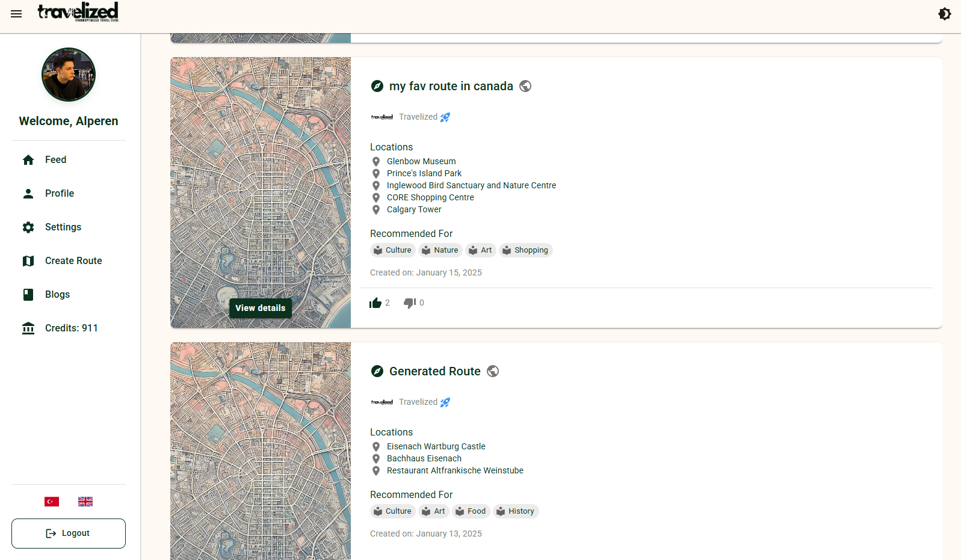Image resolution: width=961 pixels, height=560 pixels.
Task: Select Eisenach Wartburg Castle location
Action: [436, 446]
